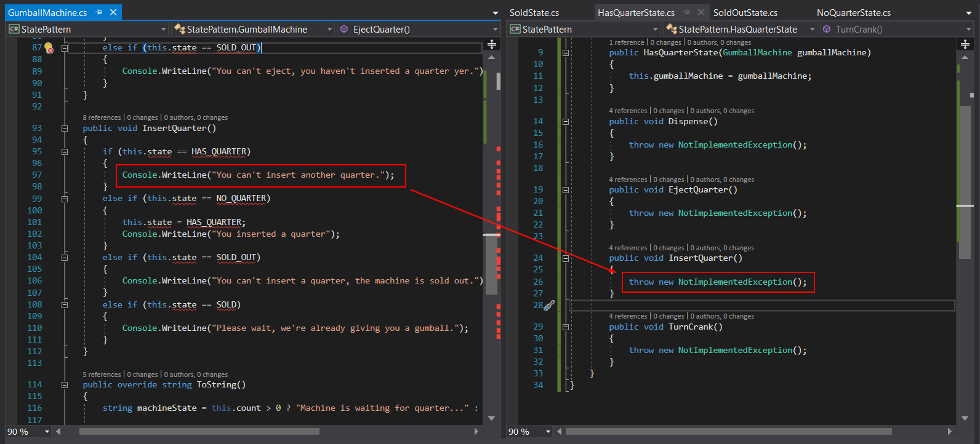Click horizontal scroll left arrow in GumballMachine.cs pane
This screenshot has width=980, height=444.
[x=58, y=432]
